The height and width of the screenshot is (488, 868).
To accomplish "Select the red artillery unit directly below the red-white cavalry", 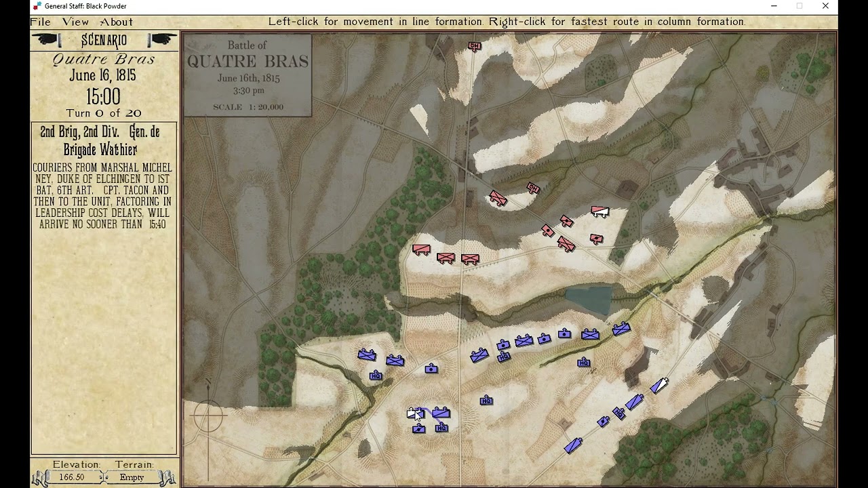I will tap(596, 239).
